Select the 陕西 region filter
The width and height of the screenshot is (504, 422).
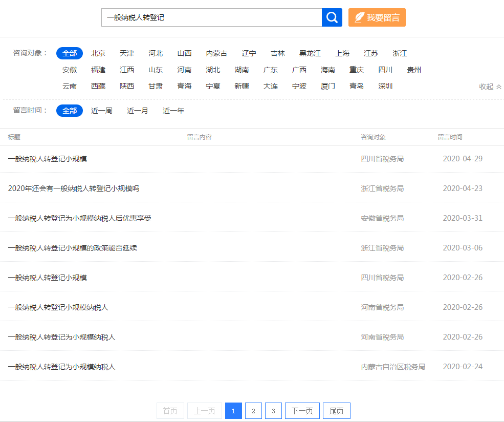pyautogui.click(x=127, y=86)
